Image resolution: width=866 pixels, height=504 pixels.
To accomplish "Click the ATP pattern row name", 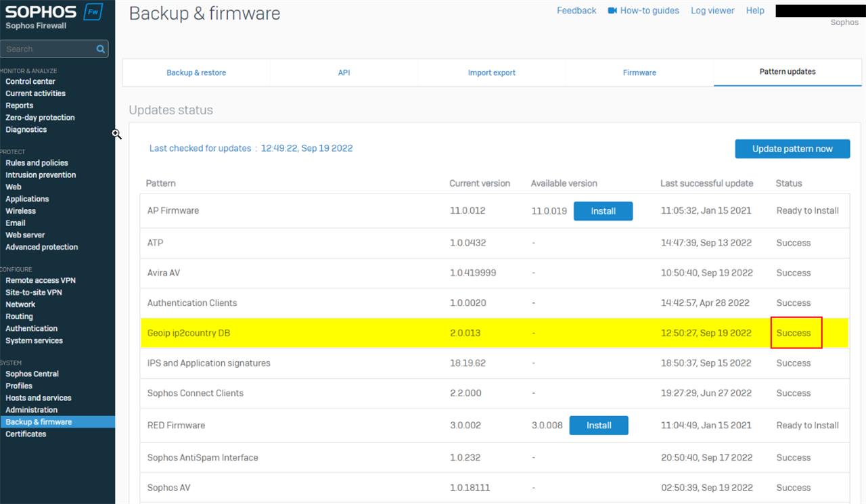I will pyautogui.click(x=155, y=243).
